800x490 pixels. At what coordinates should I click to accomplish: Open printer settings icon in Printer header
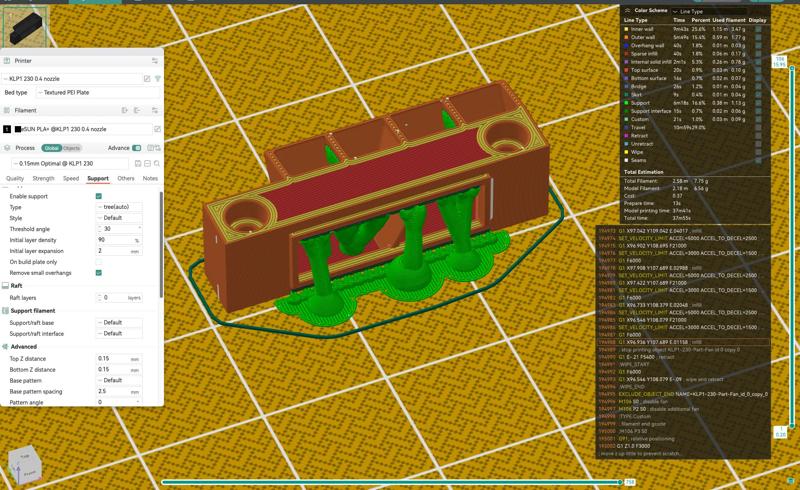point(155,61)
